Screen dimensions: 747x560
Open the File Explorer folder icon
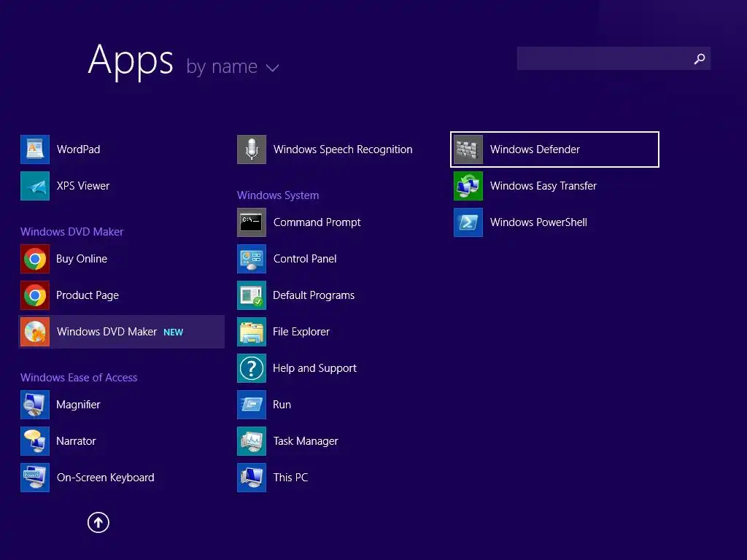pyautogui.click(x=252, y=332)
